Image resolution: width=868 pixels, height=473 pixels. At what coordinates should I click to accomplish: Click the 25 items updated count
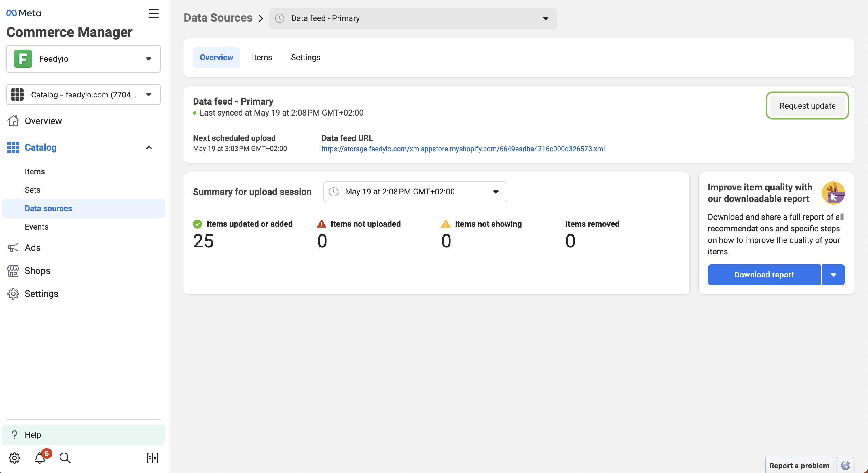(x=203, y=241)
